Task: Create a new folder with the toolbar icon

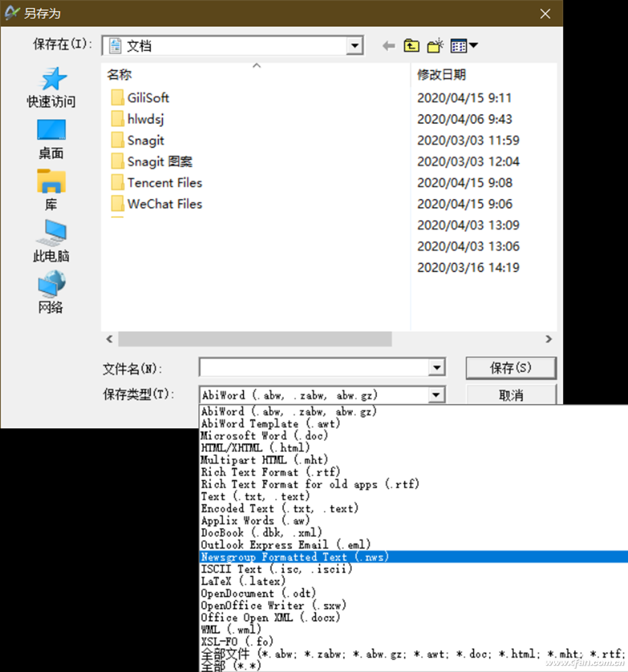Action: tap(435, 45)
